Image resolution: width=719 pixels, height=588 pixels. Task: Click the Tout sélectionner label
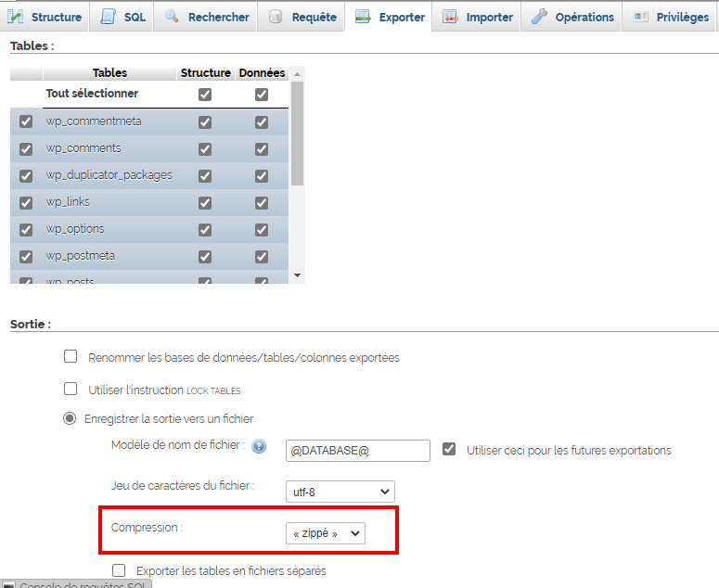92,93
